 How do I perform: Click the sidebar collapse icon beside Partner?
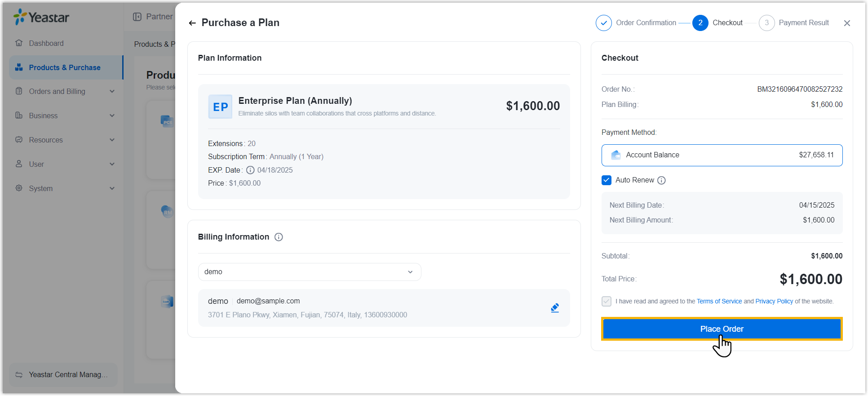click(137, 17)
